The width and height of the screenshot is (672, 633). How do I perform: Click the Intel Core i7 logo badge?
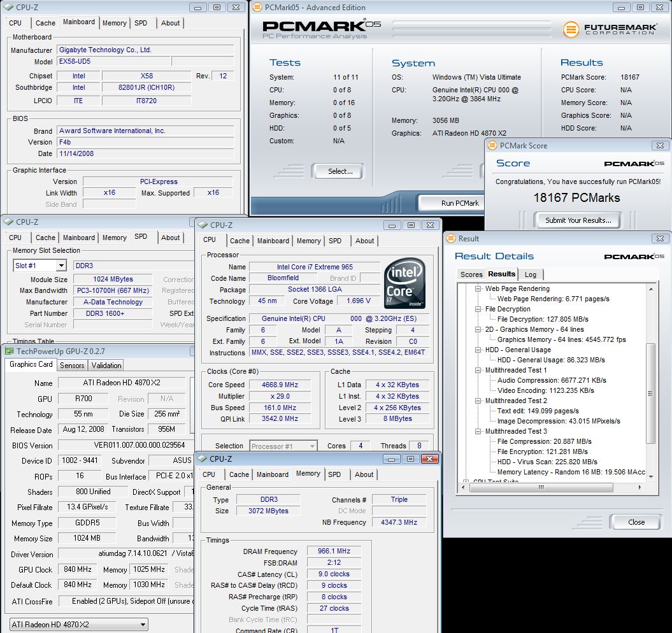pos(404,283)
